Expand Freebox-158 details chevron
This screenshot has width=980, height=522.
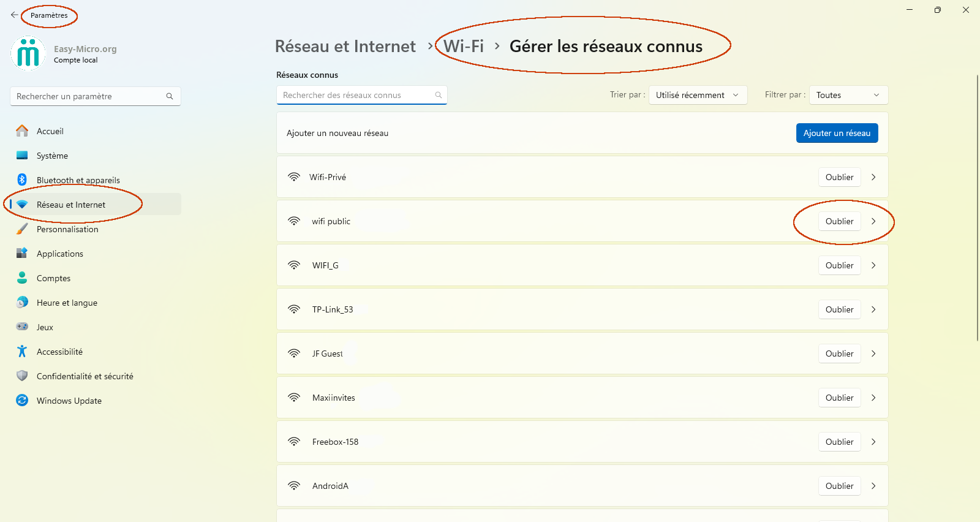(x=873, y=442)
